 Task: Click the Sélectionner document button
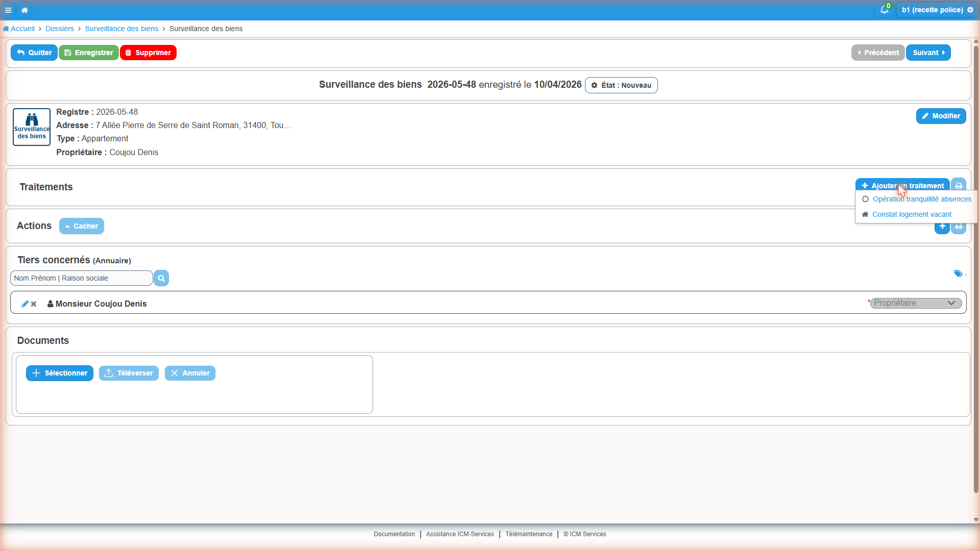[x=60, y=373]
